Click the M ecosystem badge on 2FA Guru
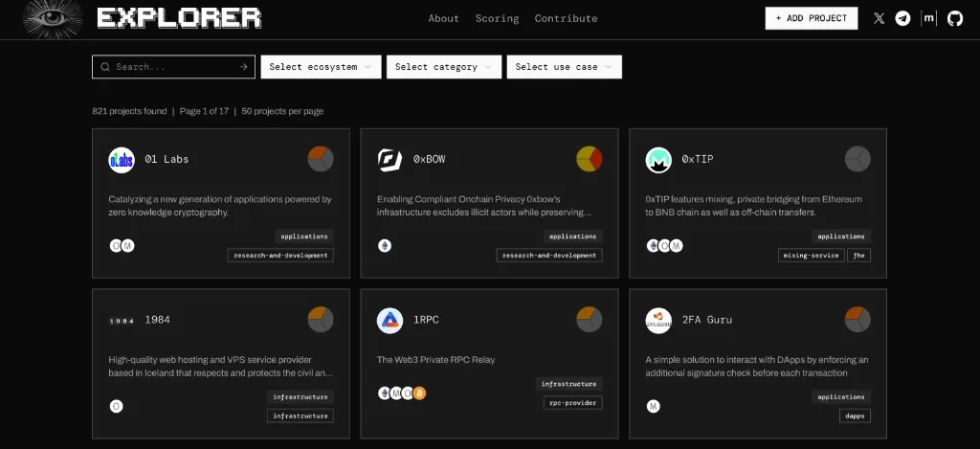The width and height of the screenshot is (980, 449). pos(653,407)
